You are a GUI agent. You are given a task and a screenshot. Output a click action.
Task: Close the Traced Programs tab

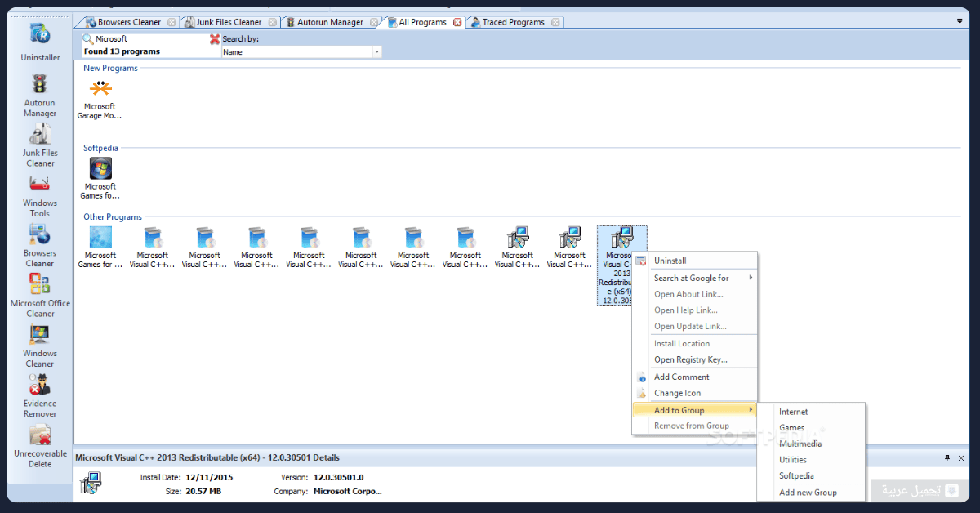(555, 22)
